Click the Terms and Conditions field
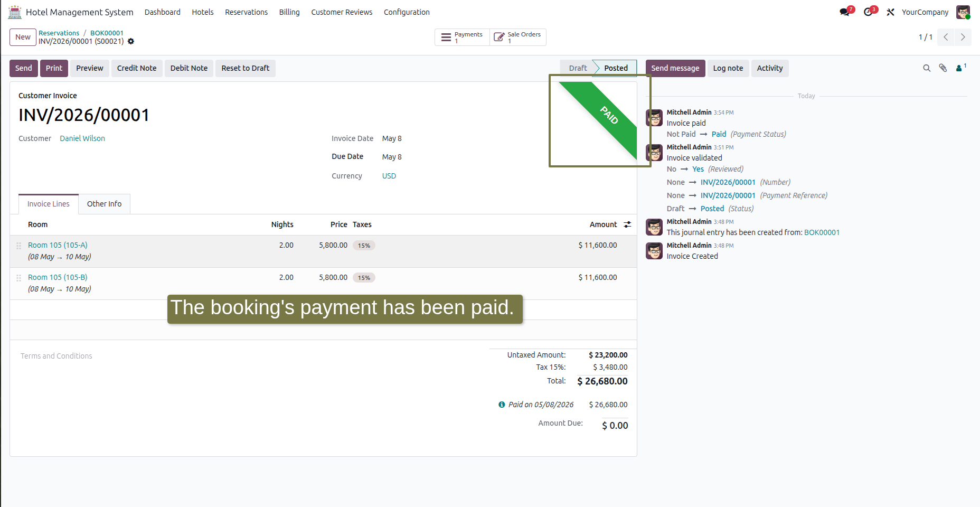Viewport: 980px width, 507px height. point(56,356)
